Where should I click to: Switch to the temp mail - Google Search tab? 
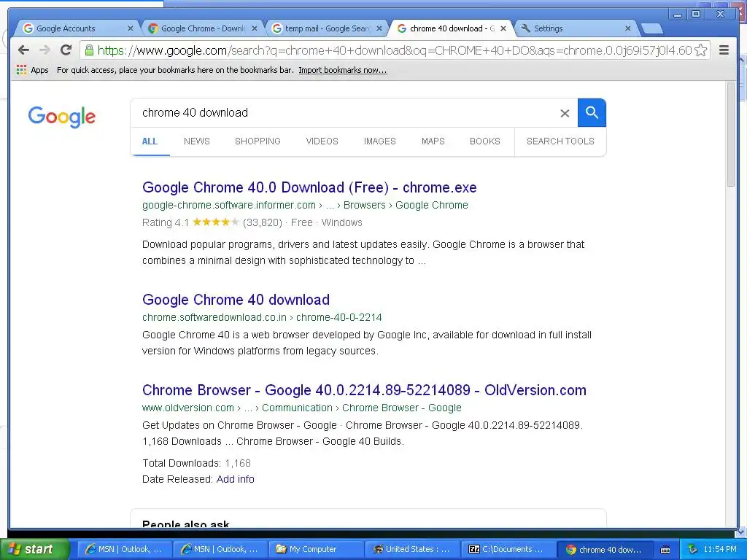pyautogui.click(x=328, y=28)
